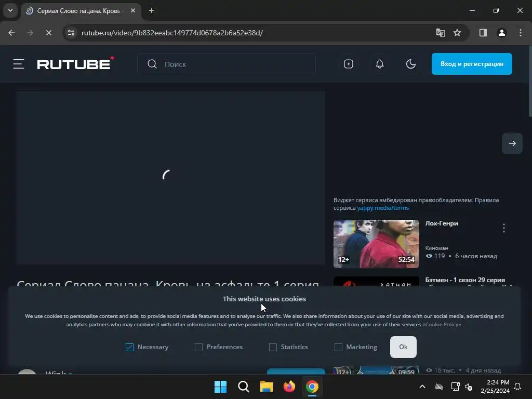
Task: Enable the Statistics cookies checkbox
Action: click(273, 347)
